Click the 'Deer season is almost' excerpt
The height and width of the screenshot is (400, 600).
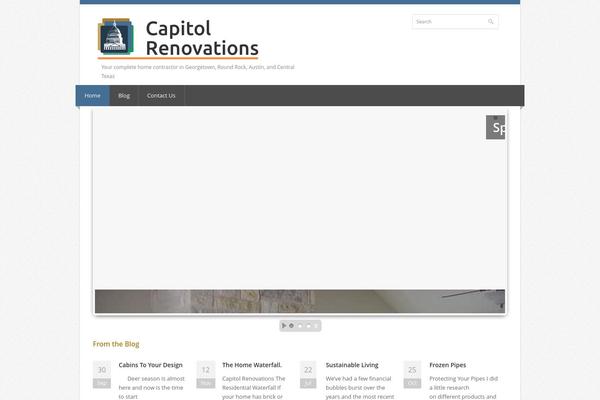coord(152,387)
